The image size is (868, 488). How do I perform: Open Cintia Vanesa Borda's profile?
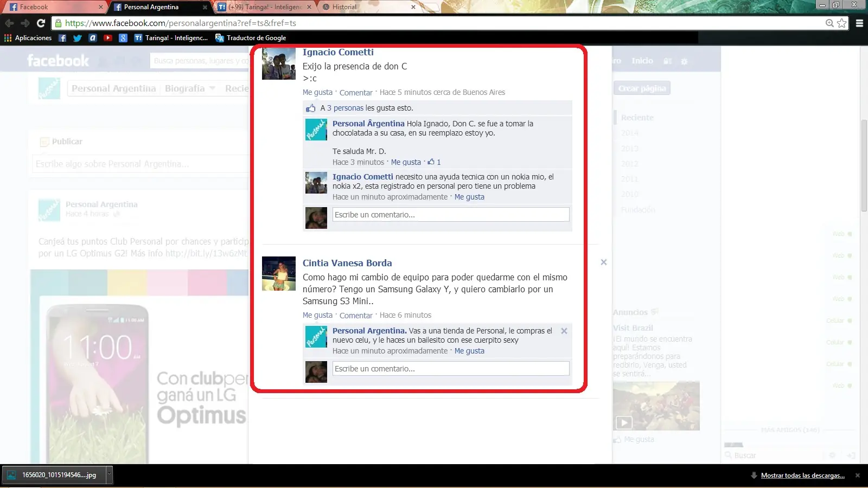click(347, 263)
